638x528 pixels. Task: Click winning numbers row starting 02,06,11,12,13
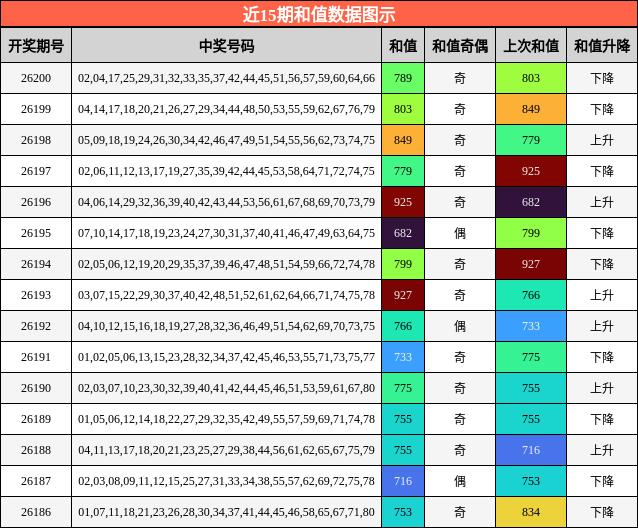227,171
